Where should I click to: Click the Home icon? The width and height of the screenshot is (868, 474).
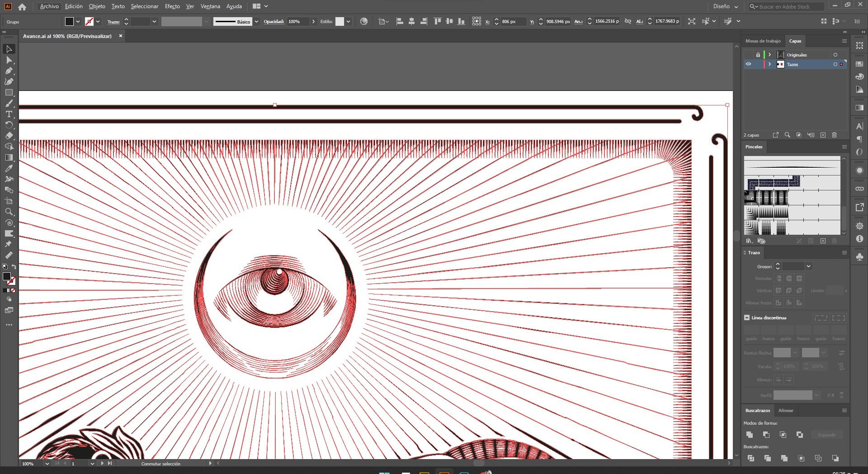point(22,6)
